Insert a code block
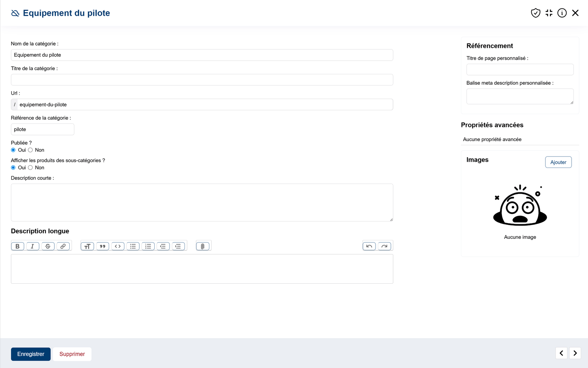The height and width of the screenshot is (368, 588). coord(118,246)
